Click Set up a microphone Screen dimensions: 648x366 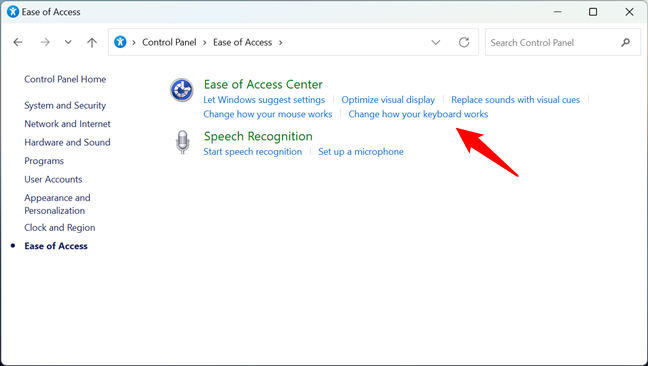[361, 152]
